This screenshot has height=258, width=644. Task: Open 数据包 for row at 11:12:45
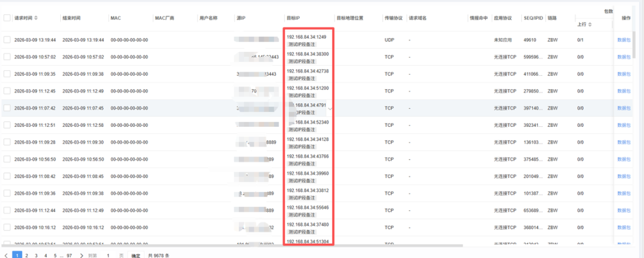click(624, 91)
